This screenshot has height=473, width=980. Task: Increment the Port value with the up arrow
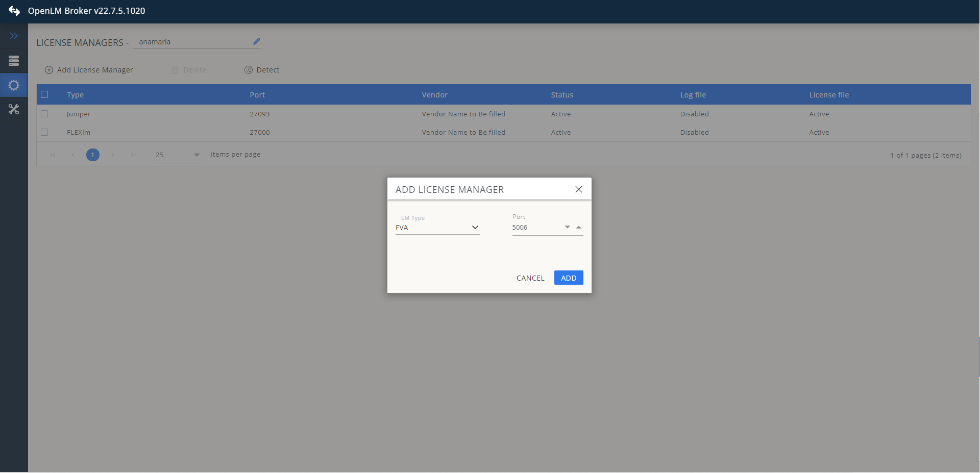click(x=578, y=227)
